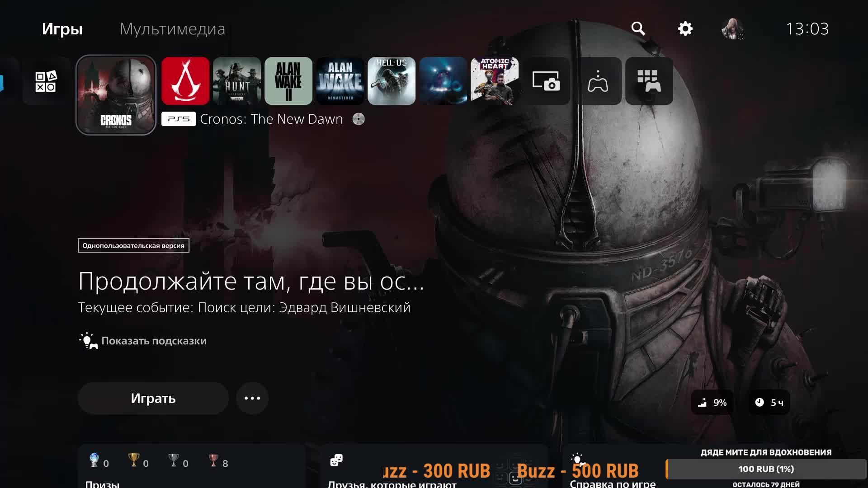Open the game library grid icon
Viewport: 868px width, 488px height.
(x=649, y=81)
